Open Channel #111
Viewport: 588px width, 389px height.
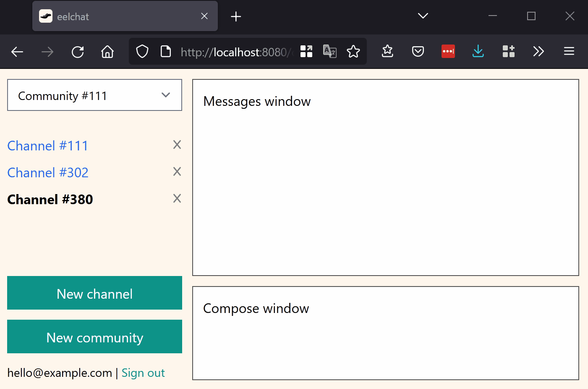pos(48,146)
